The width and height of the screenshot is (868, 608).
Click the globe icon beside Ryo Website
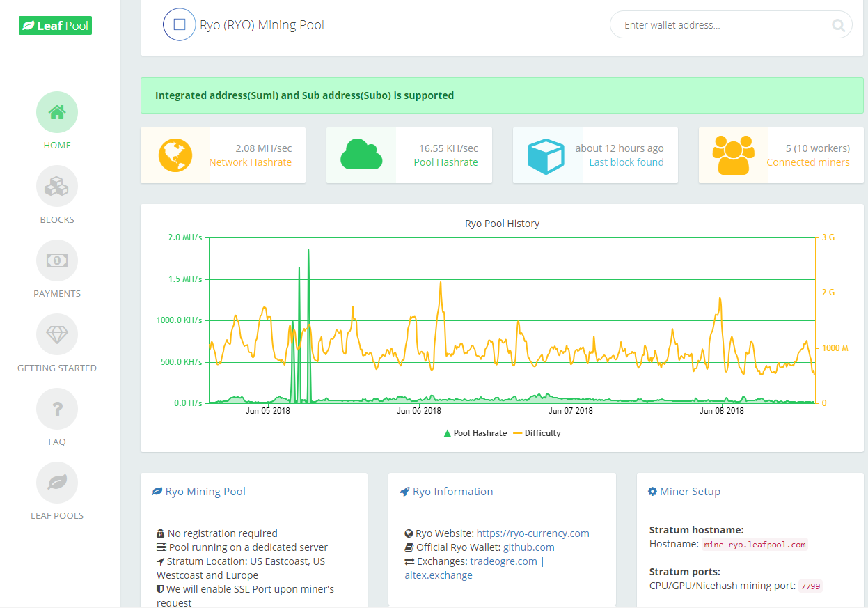point(409,533)
